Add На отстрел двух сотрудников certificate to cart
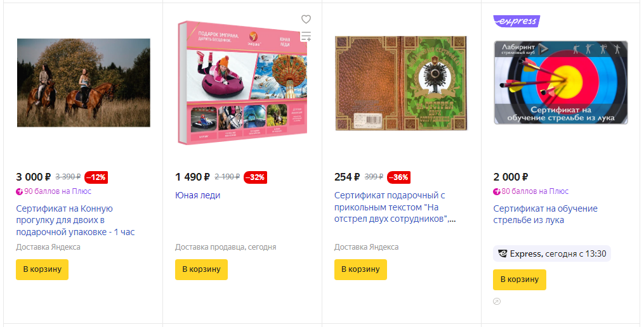Screen dimensions: 644x327 (360, 269)
